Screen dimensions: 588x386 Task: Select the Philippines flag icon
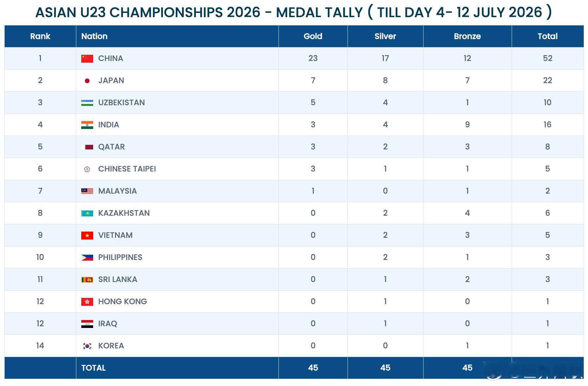click(x=87, y=258)
